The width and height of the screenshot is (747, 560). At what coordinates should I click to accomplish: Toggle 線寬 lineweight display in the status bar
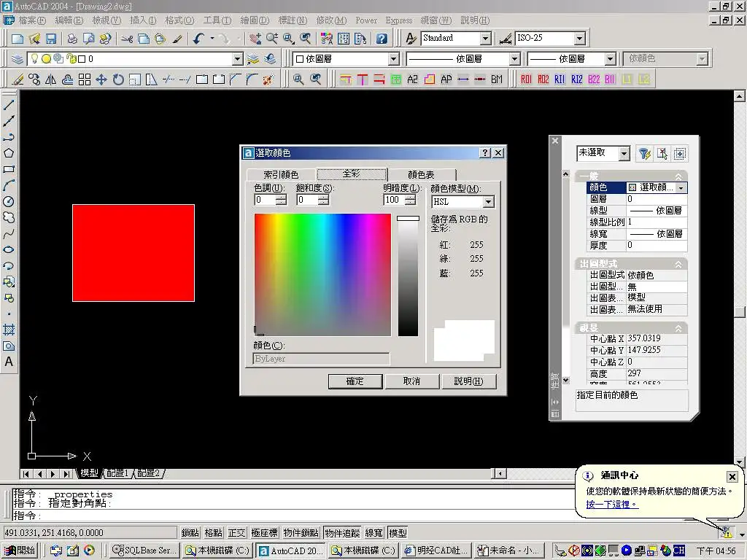pos(374,533)
